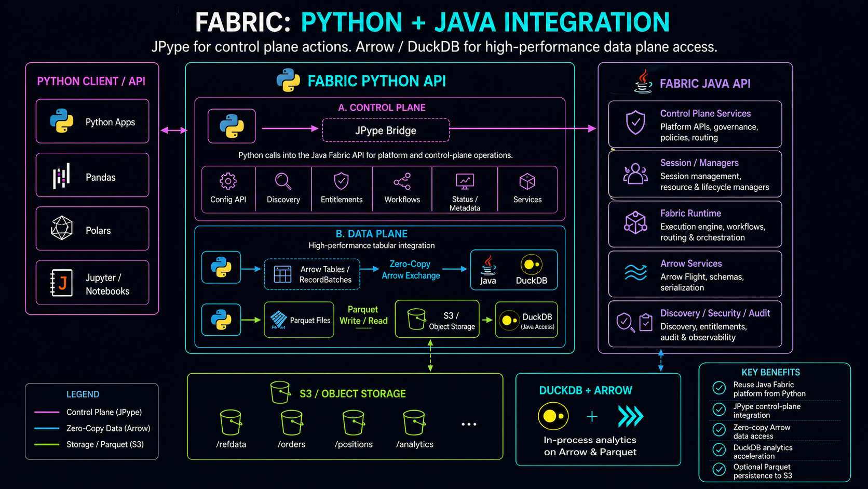Expand the Arrow Tables / RecordBatches block
The image size is (868, 489).
311,273
